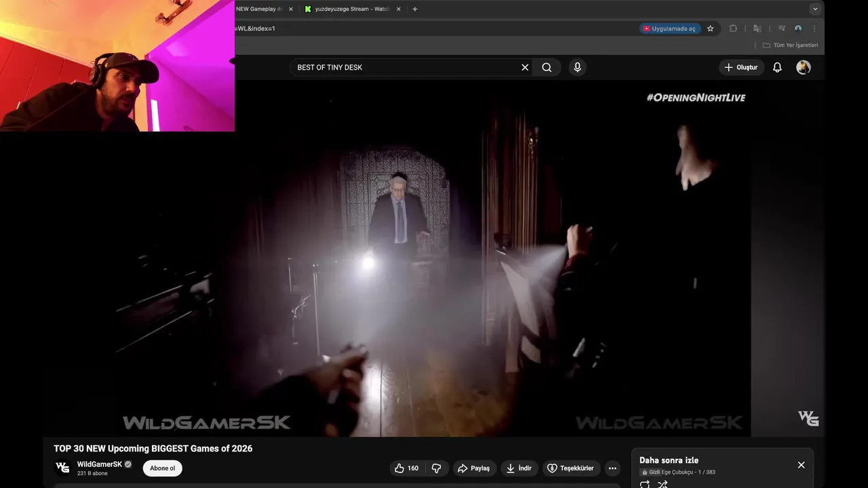This screenshot has height=488, width=868.
Task: Open Chrome profile avatar in toolbar
Action: [798, 28]
